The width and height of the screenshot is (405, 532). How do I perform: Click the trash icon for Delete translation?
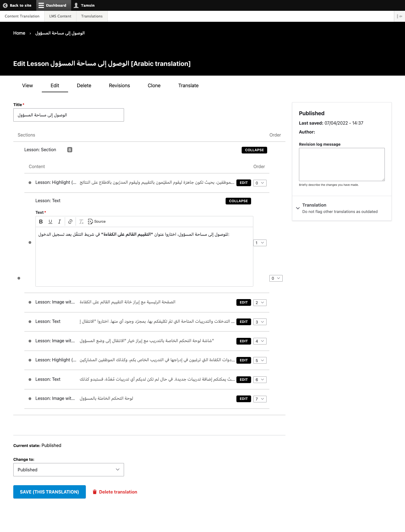95,492
